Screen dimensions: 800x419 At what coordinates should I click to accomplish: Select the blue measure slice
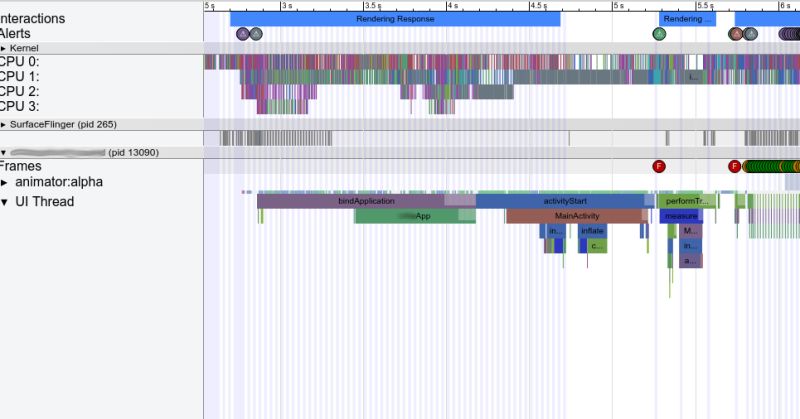click(x=681, y=216)
